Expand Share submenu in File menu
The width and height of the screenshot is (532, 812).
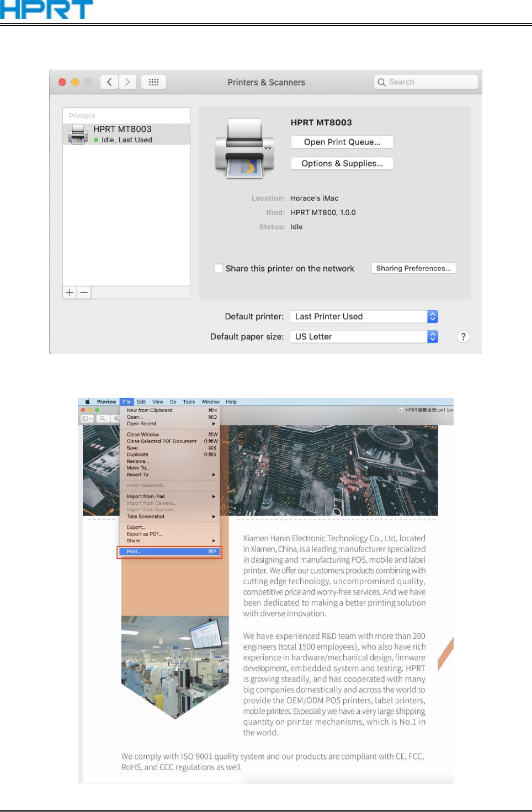point(171,541)
